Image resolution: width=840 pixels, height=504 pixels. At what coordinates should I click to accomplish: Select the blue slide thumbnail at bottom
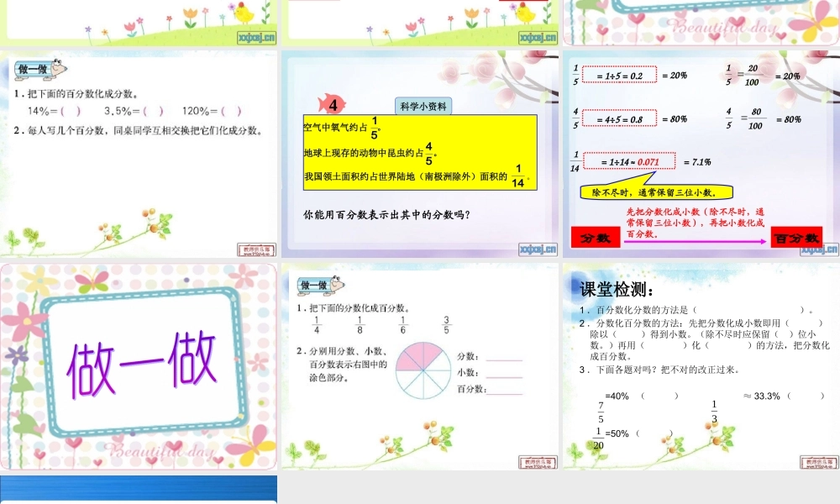coord(139,489)
